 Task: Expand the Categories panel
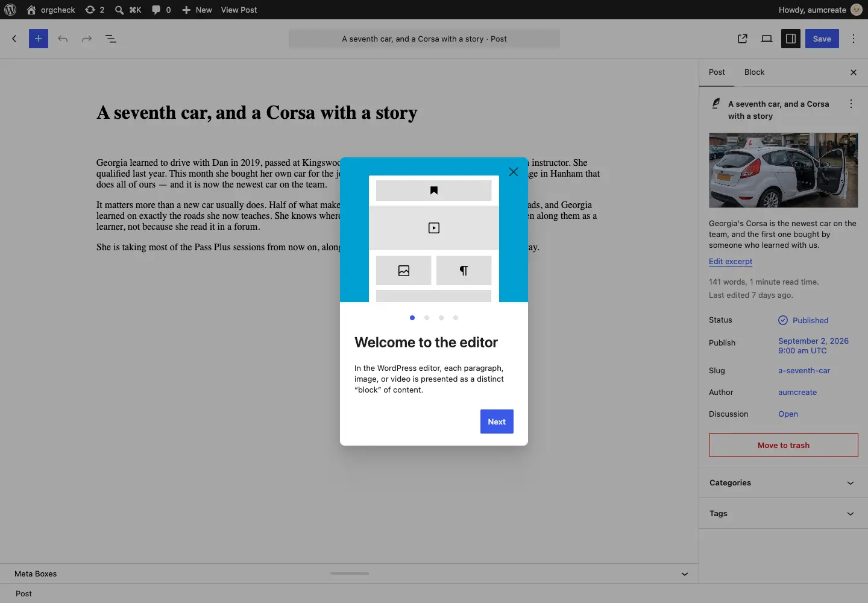pos(784,483)
